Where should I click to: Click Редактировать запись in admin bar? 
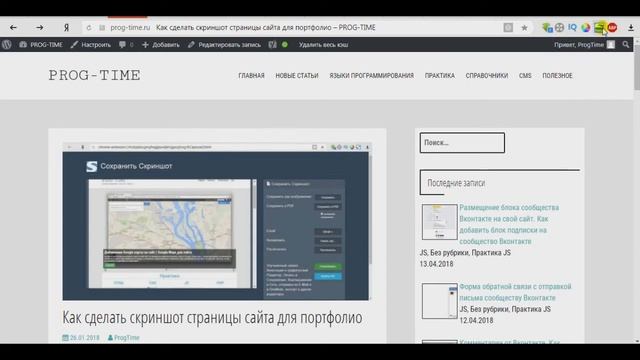(224, 45)
